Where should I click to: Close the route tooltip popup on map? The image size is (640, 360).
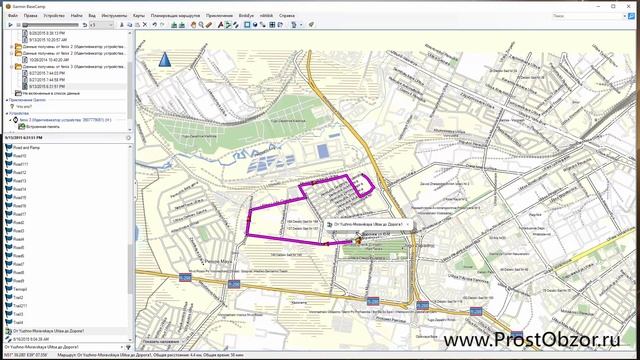pos(407,224)
